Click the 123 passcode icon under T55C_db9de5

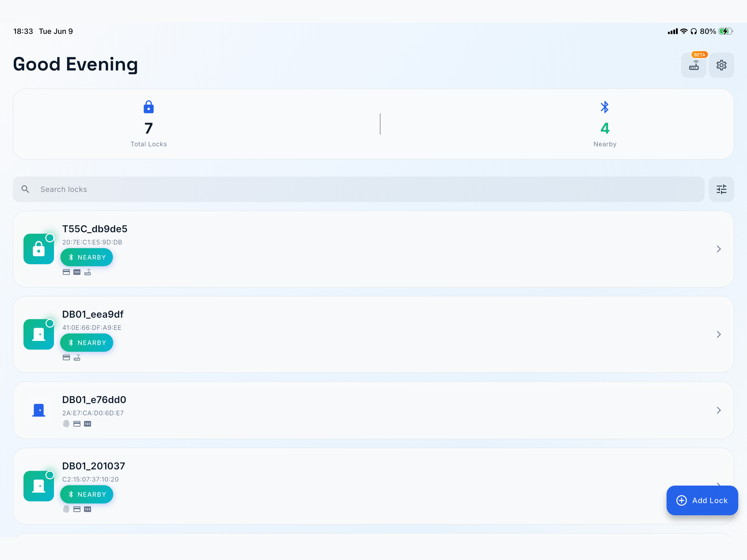(x=77, y=272)
